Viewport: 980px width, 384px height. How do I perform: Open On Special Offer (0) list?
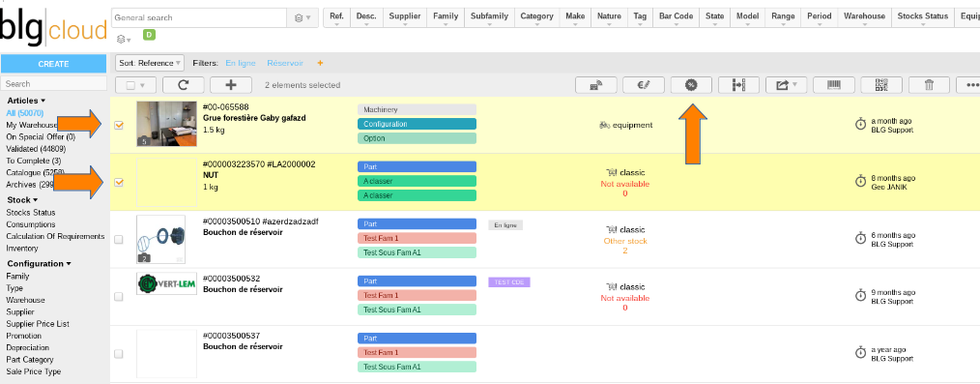(x=41, y=137)
